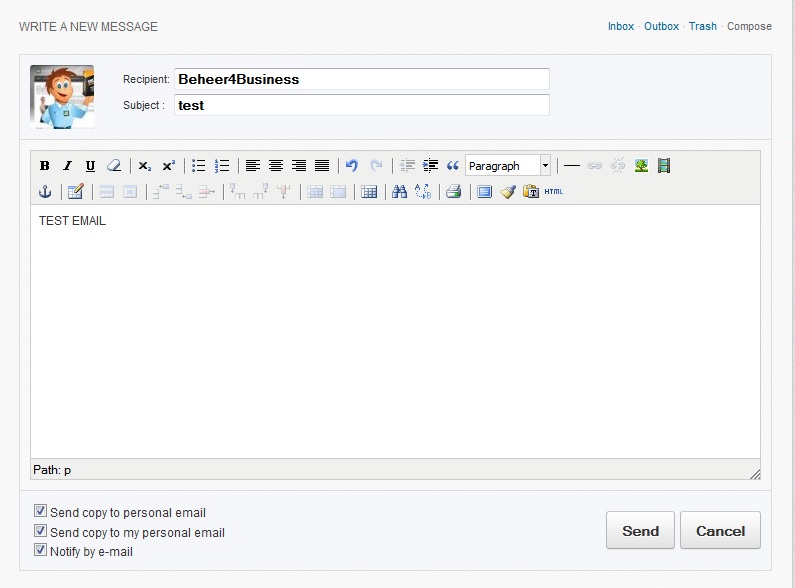The image size is (795, 588).
Task: Center align the message text
Action: [x=275, y=166]
